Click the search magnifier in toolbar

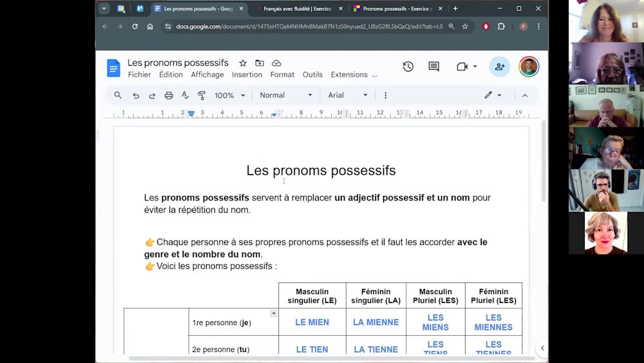pyautogui.click(x=118, y=95)
